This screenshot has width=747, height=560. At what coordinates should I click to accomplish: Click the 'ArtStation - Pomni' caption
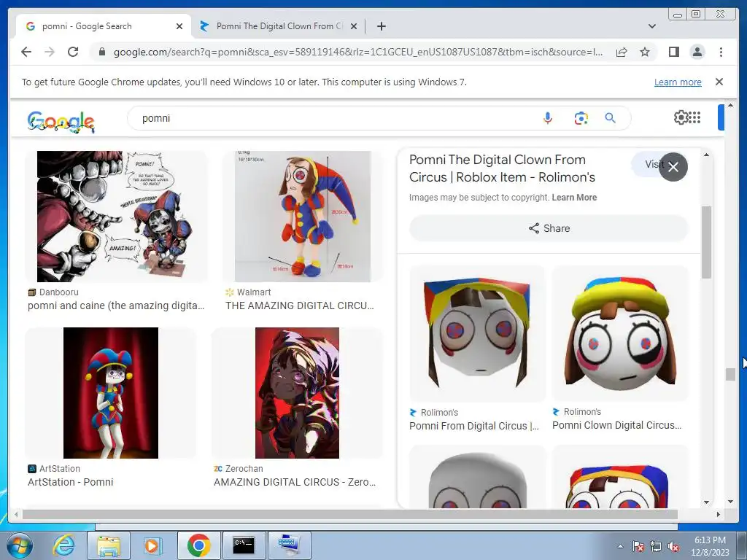point(71,482)
